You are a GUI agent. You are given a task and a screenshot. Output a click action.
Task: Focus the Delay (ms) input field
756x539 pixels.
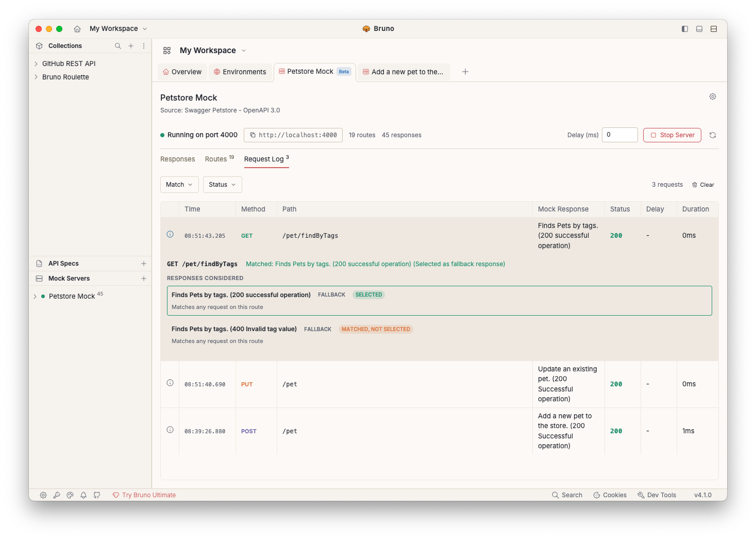pyautogui.click(x=620, y=135)
